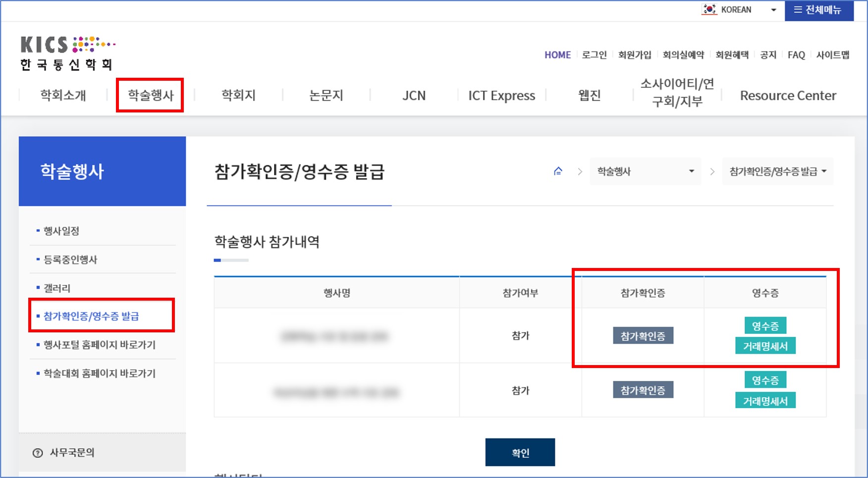Open the 논문지 main menu
868x478 pixels.
[326, 95]
